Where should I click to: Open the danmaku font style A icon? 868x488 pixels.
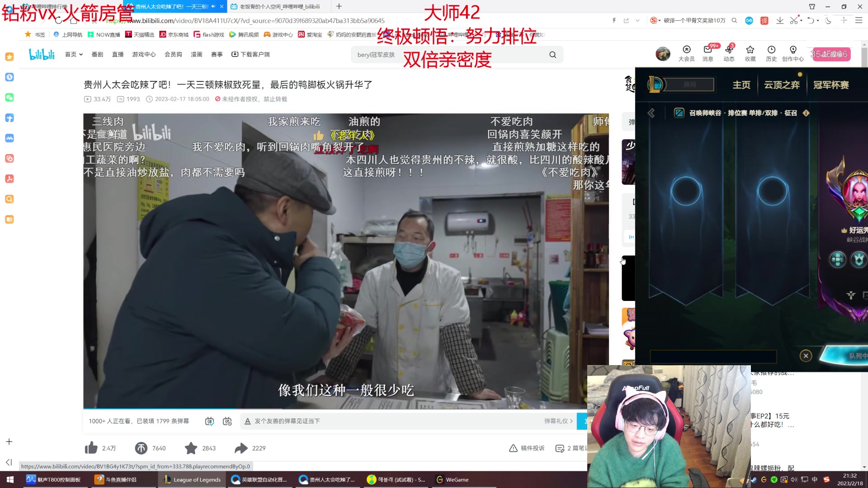click(x=247, y=421)
